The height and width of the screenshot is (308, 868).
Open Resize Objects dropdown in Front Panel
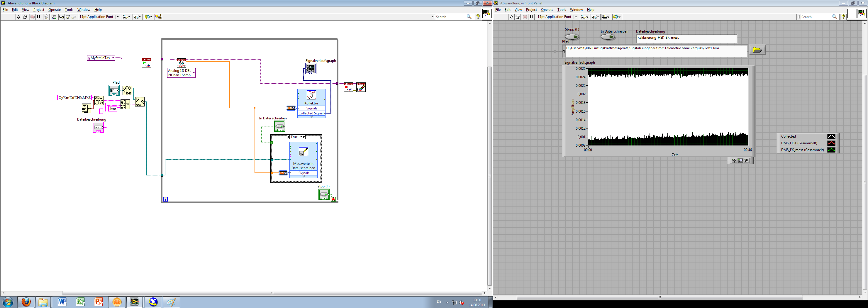click(x=606, y=17)
